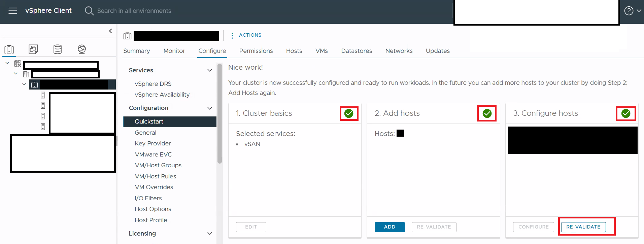Click the settings menu vertical scrollbar
Screen dimensions: 644x244
point(220,113)
